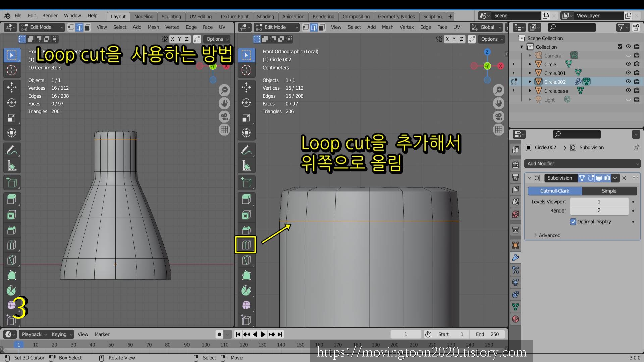Switch to the Geometry Nodes workspace tab
The width and height of the screenshot is (644, 362).
(396, 16)
